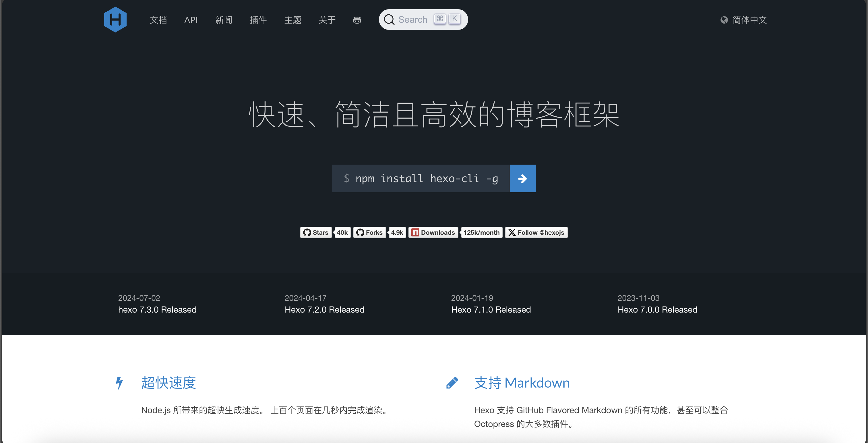
Task: Click the 支持 Markdown heading
Action: coord(522,383)
